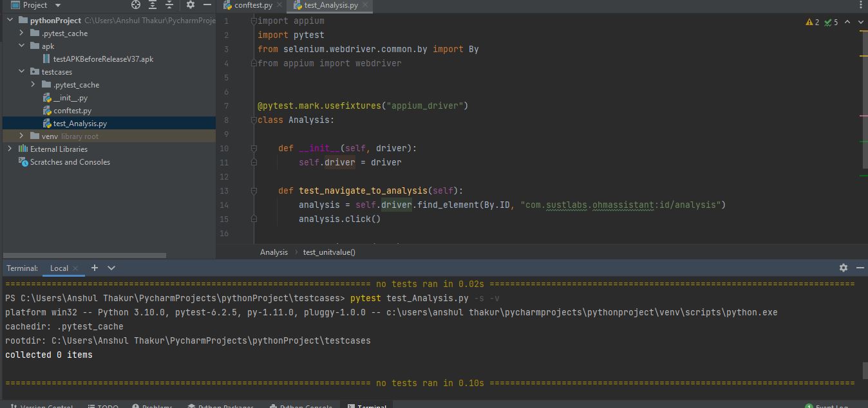
Task: Open editor tabs more-options menu
Action: pos(861,5)
